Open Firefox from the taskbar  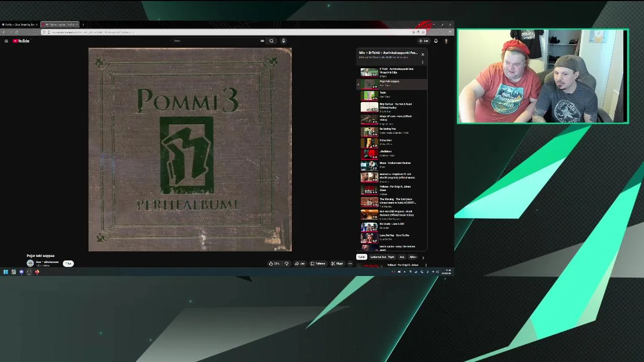37,272
